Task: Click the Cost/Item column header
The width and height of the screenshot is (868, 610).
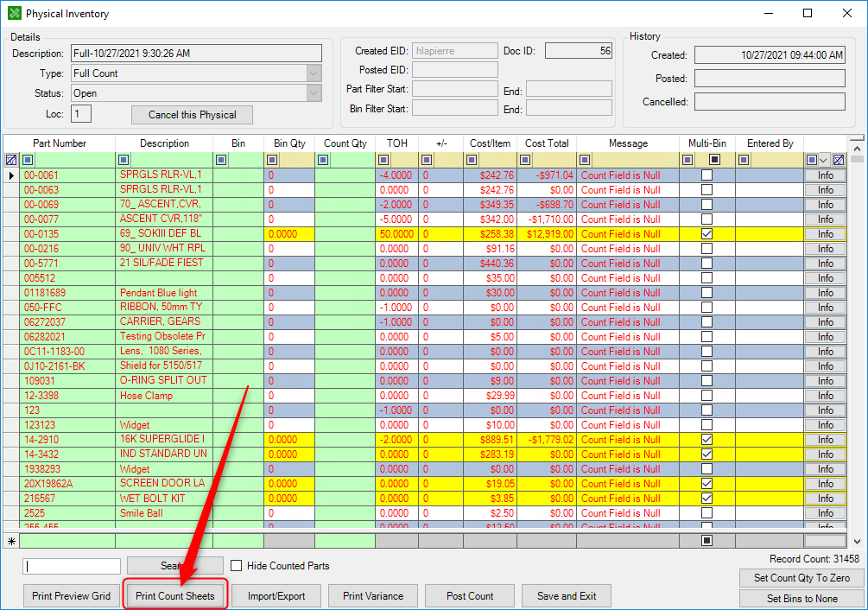Action: pos(490,143)
